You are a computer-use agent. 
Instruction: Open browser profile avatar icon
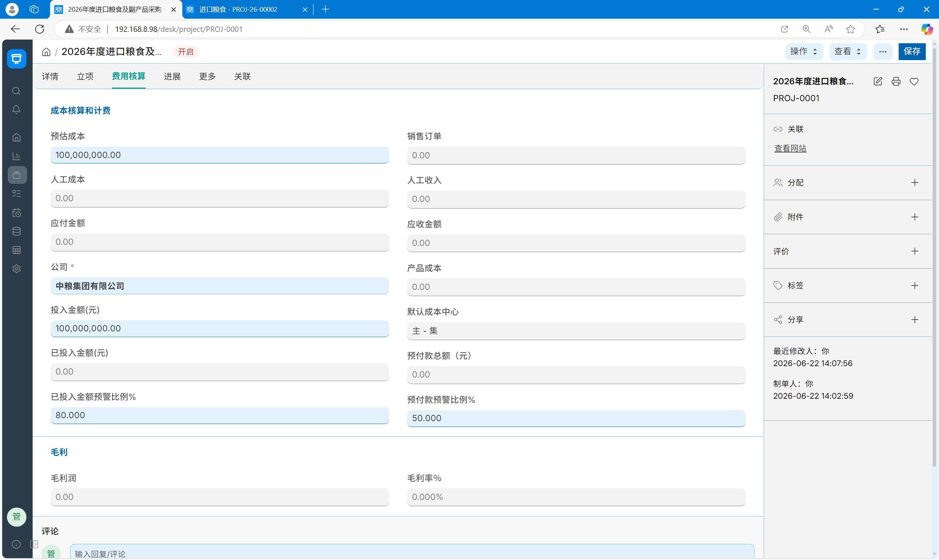(x=12, y=10)
